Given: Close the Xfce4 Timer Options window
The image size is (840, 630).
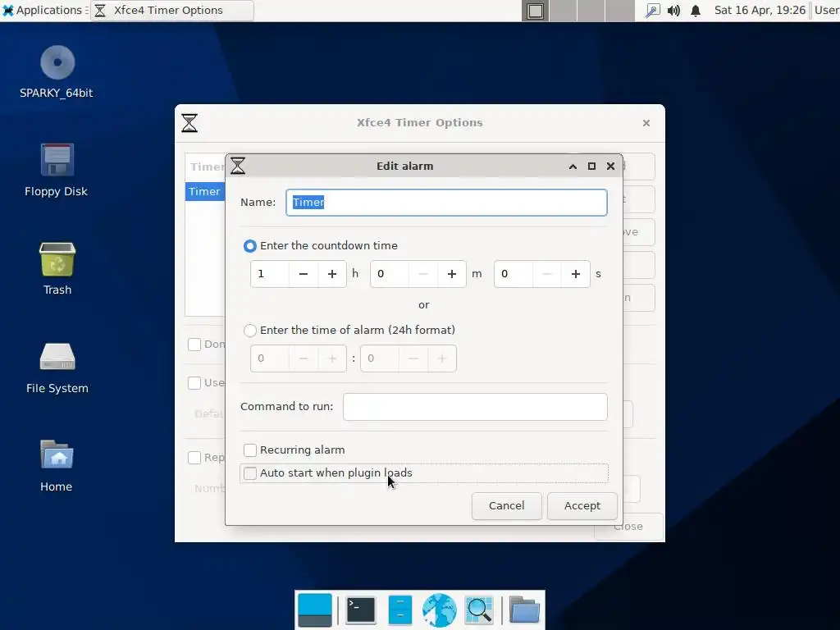Looking at the screenshot, I should click(x=646, y=123).
